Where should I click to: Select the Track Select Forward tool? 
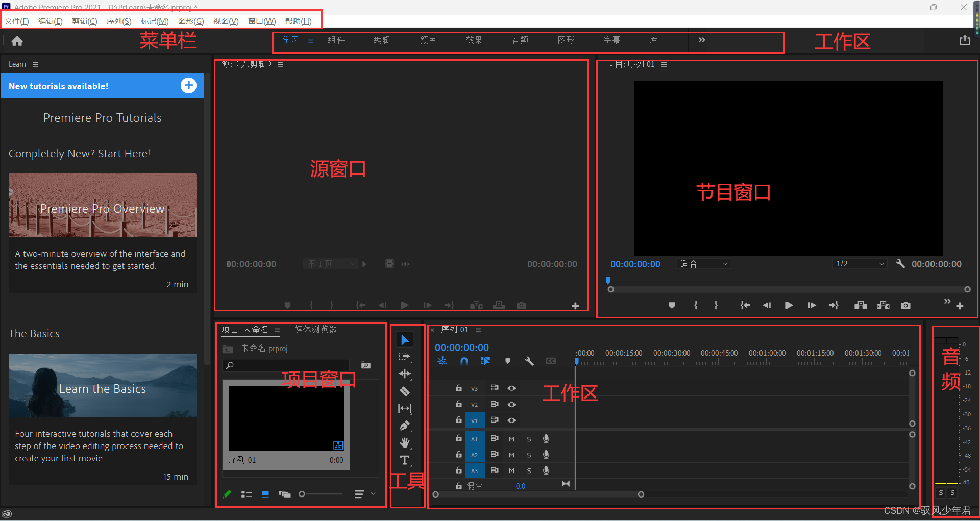[405, 357]
